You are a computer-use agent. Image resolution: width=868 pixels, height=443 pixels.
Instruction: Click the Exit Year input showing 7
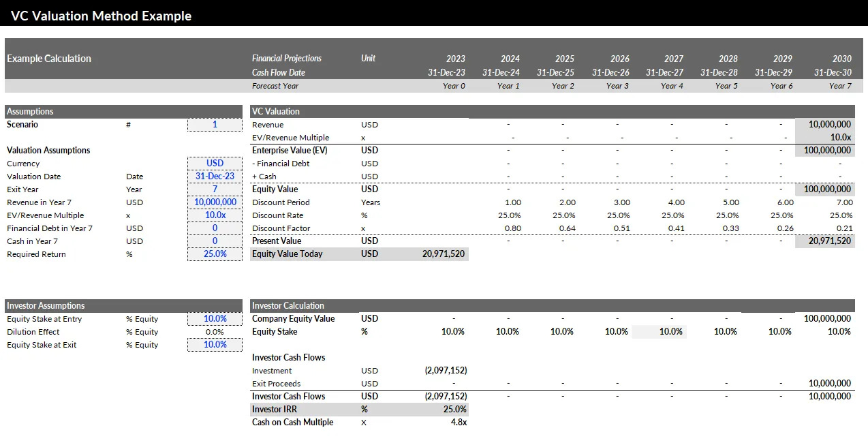point(215,189)
